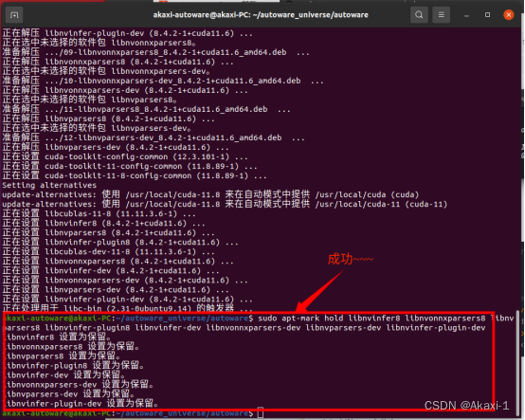The image size is (525, 420).
Task: Click the update-alternatives line ending '(cuda)'
Action: (210, 194)
